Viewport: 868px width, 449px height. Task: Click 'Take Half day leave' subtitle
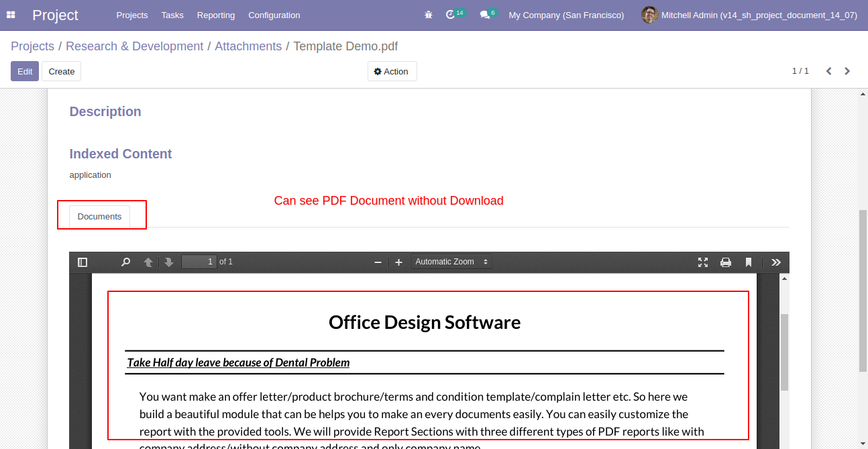point(238,362)
